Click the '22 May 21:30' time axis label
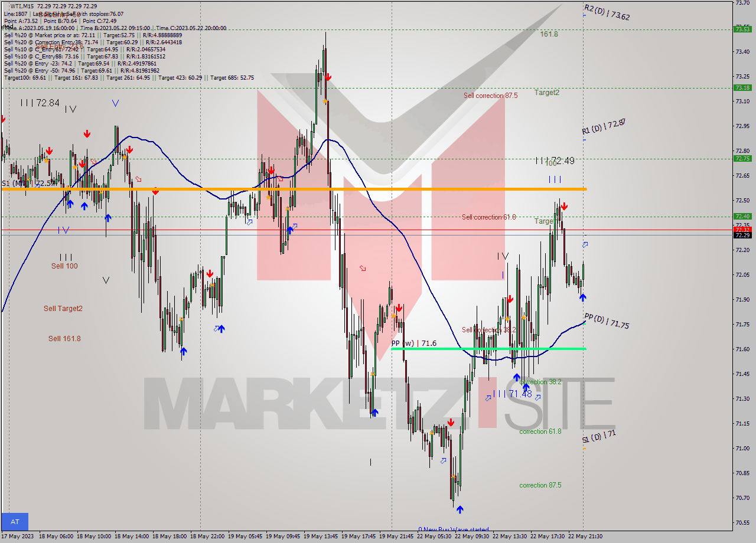 pyautogui.click(x=585, y=537)
